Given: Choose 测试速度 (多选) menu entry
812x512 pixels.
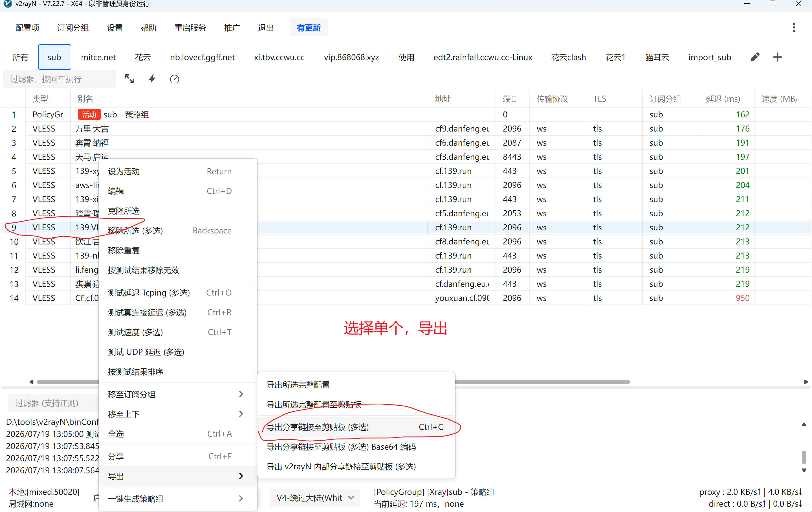Looking at the screenshot, I should (x=178, y=332).
